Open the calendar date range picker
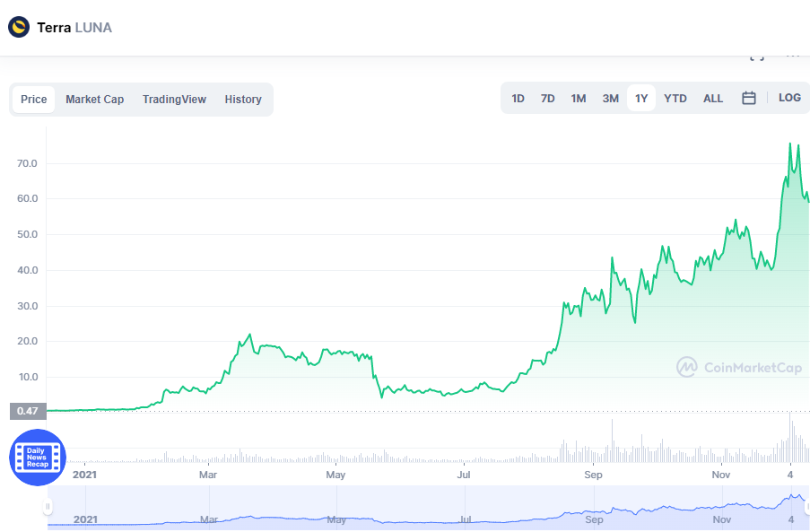The width and height of the screenshot is (810, 532). pos(749,98)
